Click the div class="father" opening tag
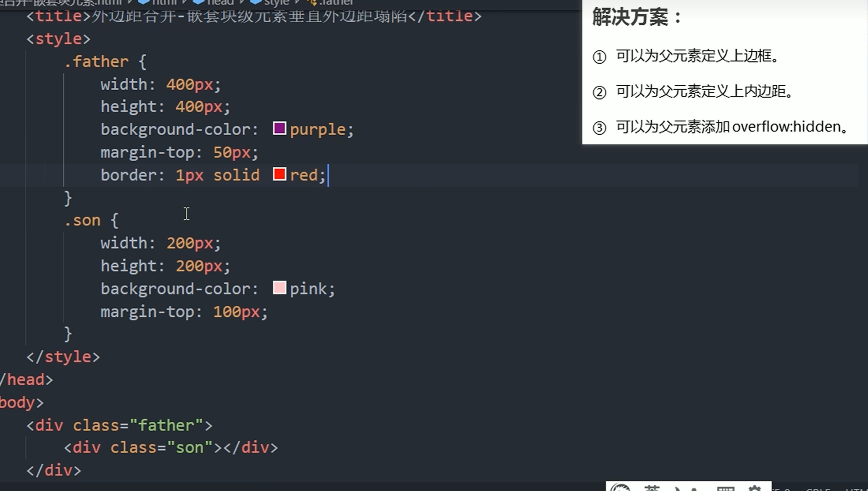This screenshot has height=491, width=868. [120, 425]
